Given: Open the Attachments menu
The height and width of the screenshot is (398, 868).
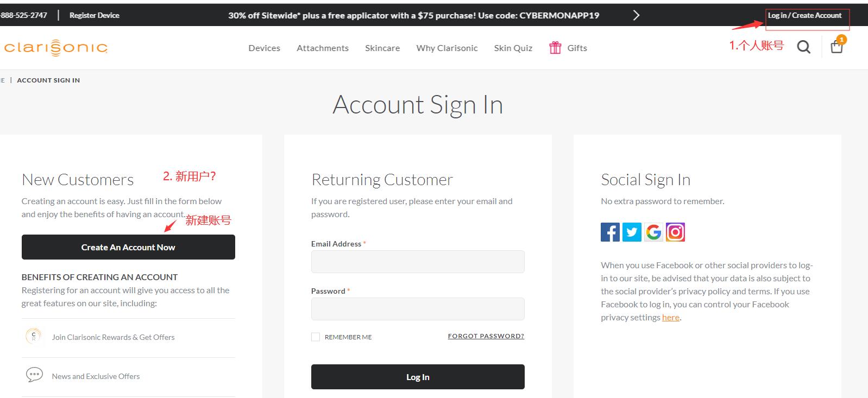Looking at the screenshot, I should [323, 48].
